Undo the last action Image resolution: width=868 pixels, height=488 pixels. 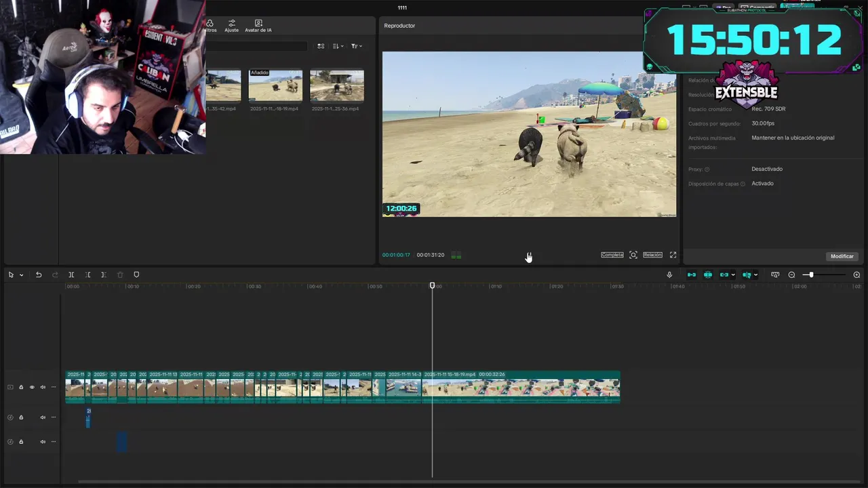(x=39, y=274)
